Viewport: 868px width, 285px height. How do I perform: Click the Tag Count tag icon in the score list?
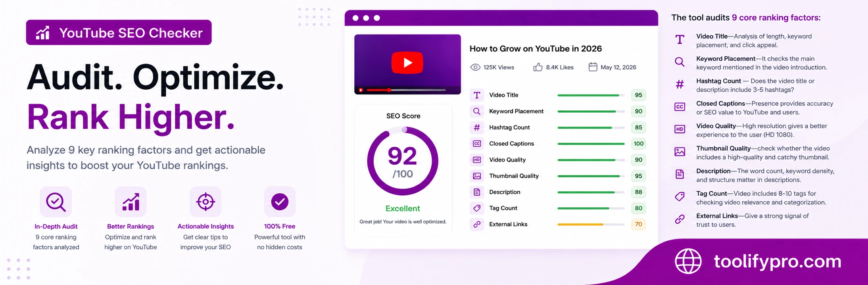click(x=477, y=208)
